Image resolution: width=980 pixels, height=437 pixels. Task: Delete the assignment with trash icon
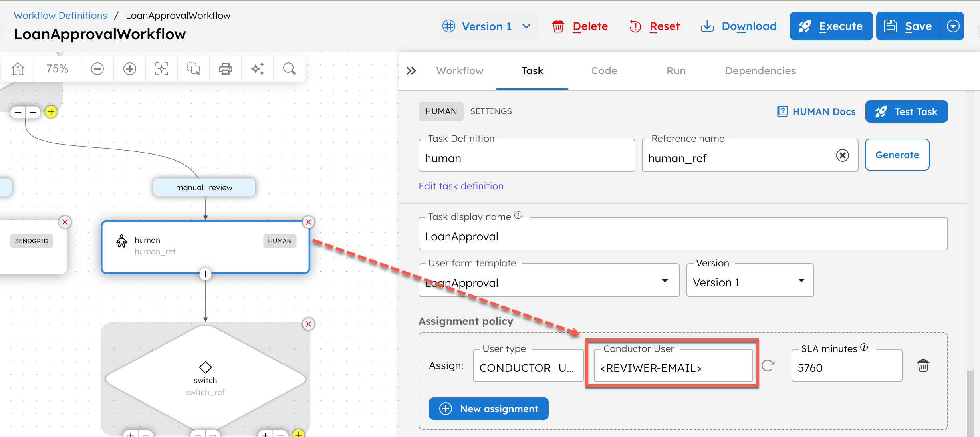(x=923, y=365)
